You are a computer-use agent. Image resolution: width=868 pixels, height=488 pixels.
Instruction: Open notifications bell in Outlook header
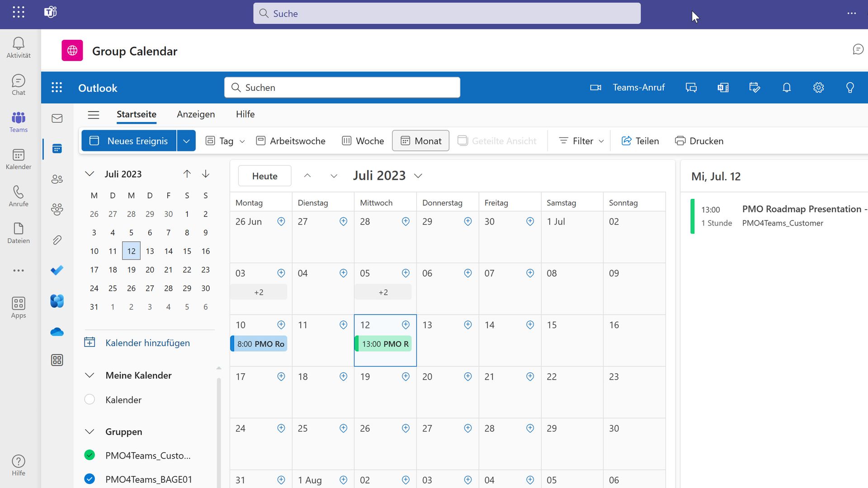coord(787,88)
